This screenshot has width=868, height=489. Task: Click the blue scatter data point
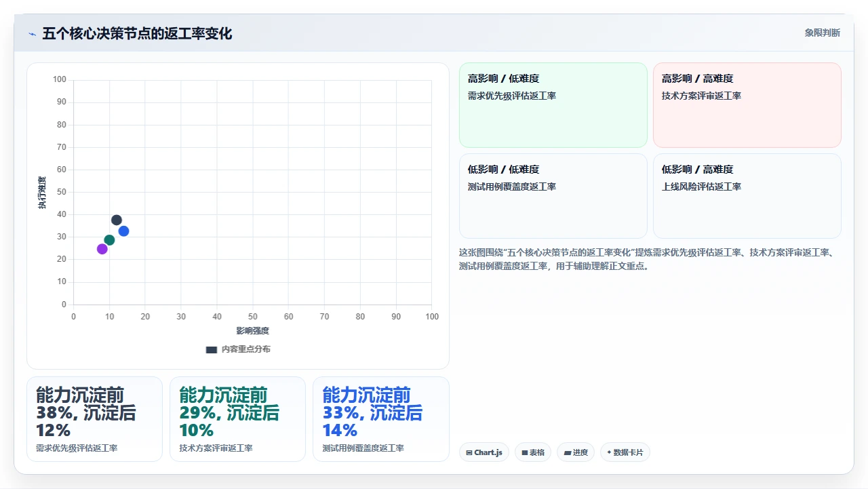(x=123, y=231)
